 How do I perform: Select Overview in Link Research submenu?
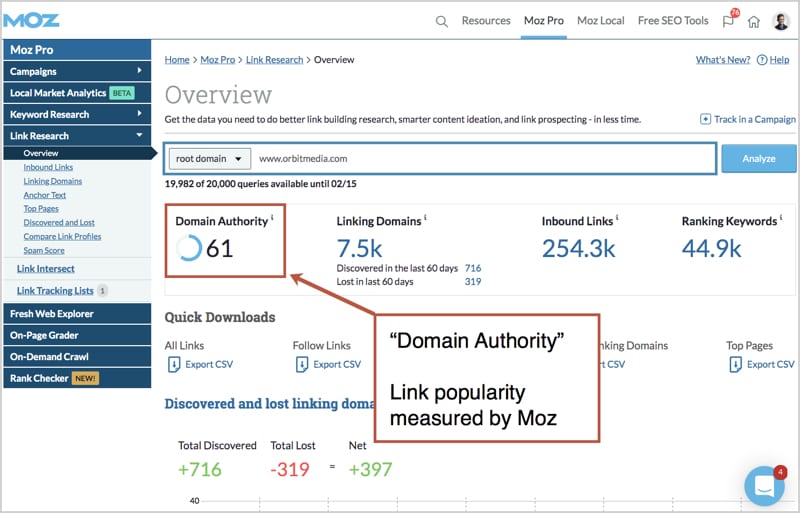(41, 153)
